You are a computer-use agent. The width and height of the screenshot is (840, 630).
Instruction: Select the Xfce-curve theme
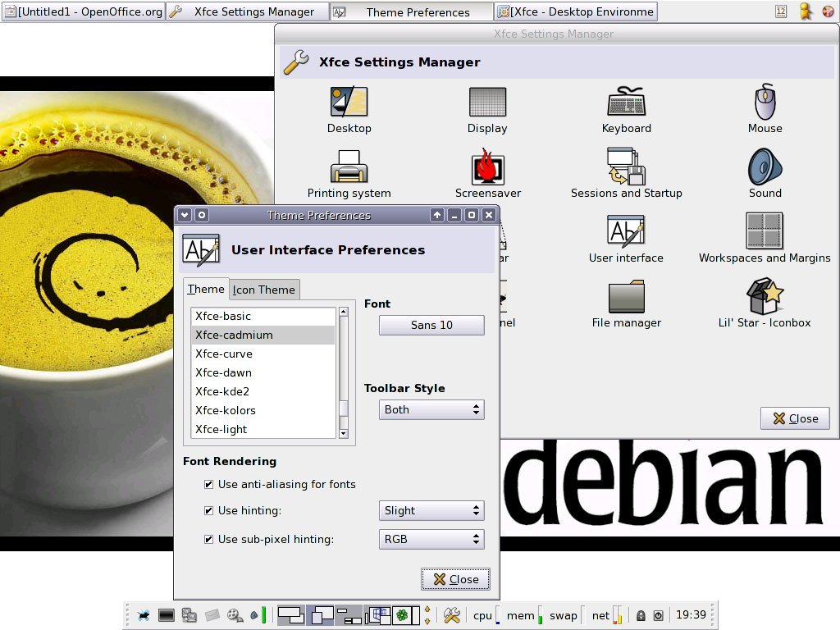[x=262, y=354]
